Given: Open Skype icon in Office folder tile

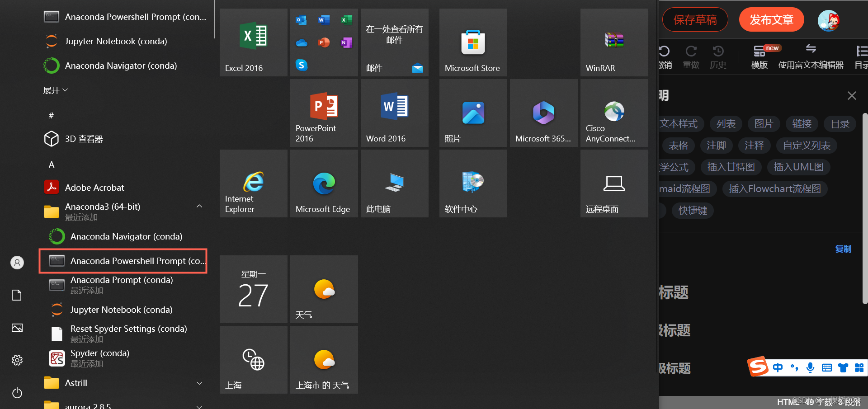Looking at the screenshot, I should coord(302,65).
